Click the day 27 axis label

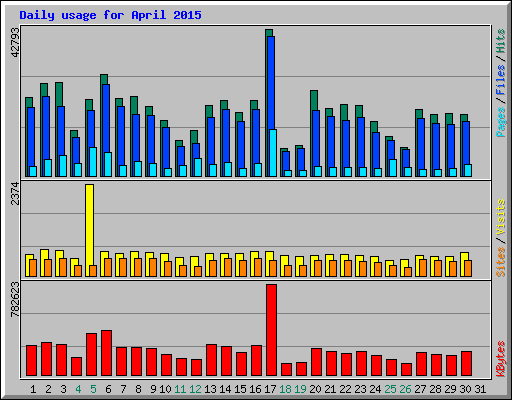(420, 389)
